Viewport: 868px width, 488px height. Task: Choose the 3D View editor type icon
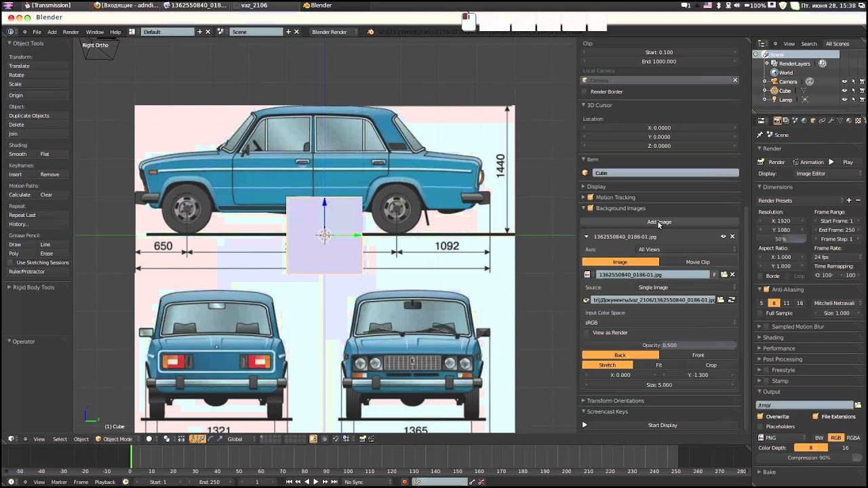pos(12,439)
